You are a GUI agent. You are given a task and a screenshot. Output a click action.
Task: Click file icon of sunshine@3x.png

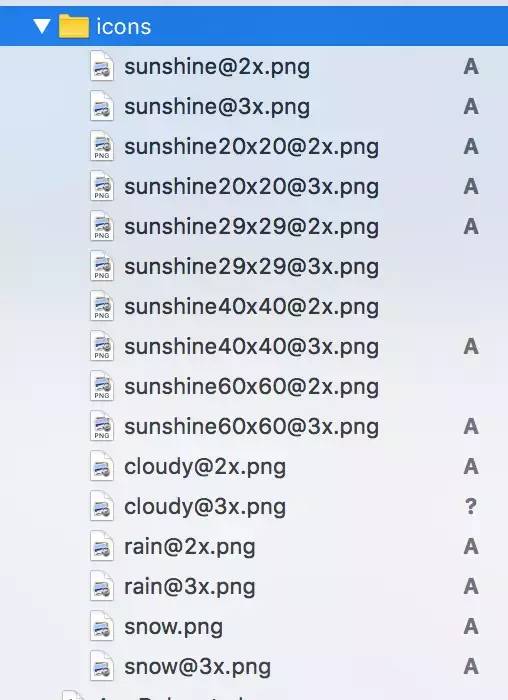click(x=102, y=106)
